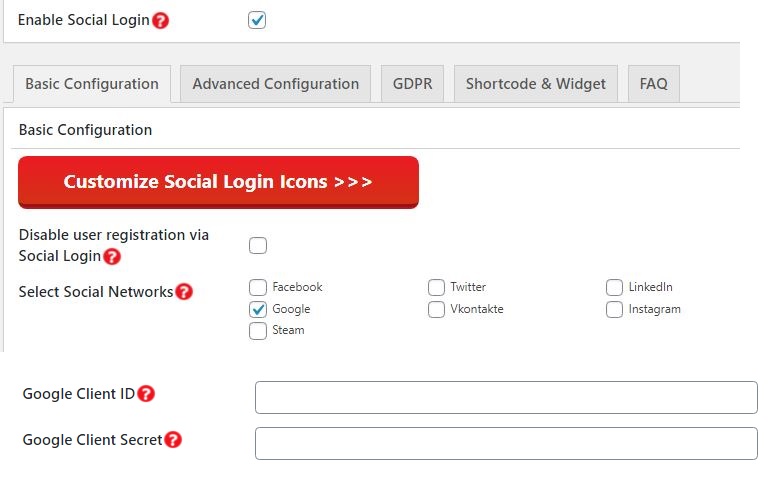The width and height of the screenshot is (784, 484).
Task: Check Disable user registration via Social Login
Action: [258, 246]
